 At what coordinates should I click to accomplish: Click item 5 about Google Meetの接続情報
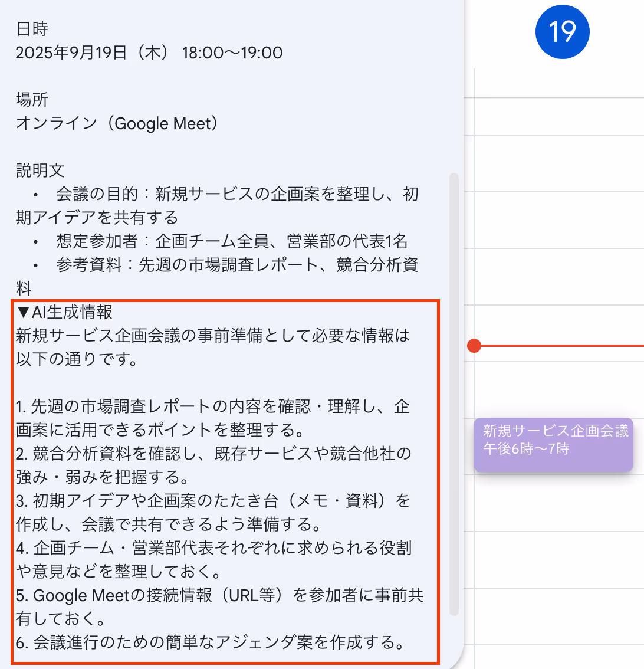[219, 606]
